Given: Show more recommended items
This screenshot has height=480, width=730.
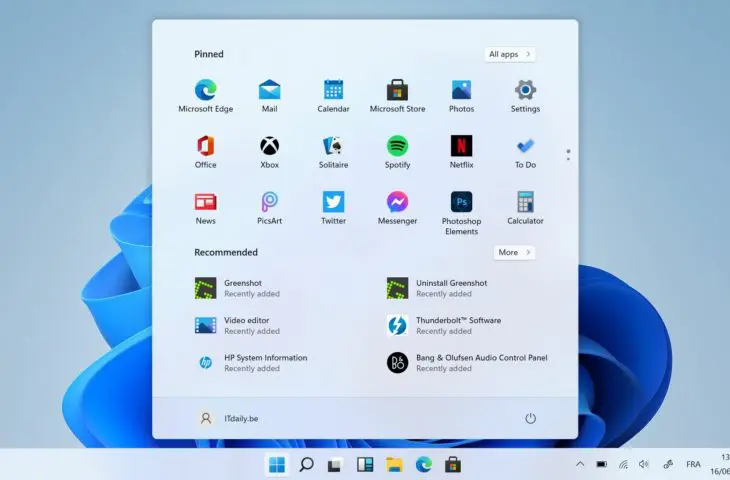Looking at the screenshot, I should [x=514, y=252].
